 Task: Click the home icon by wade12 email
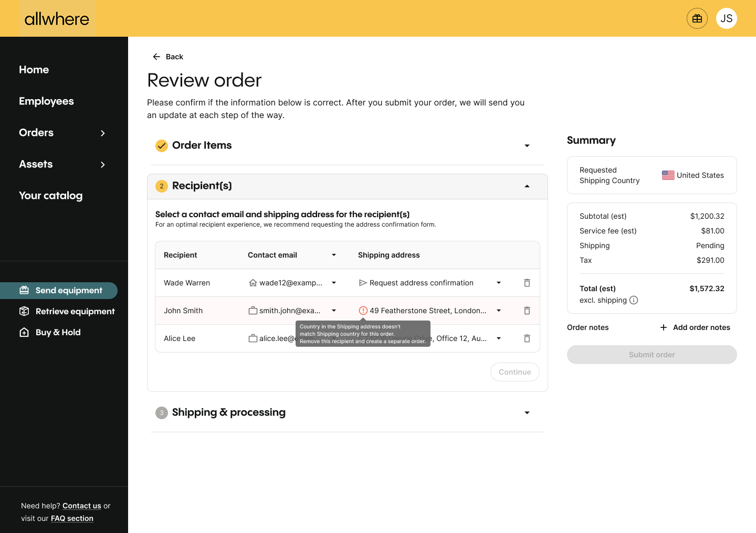coord(253,283)
